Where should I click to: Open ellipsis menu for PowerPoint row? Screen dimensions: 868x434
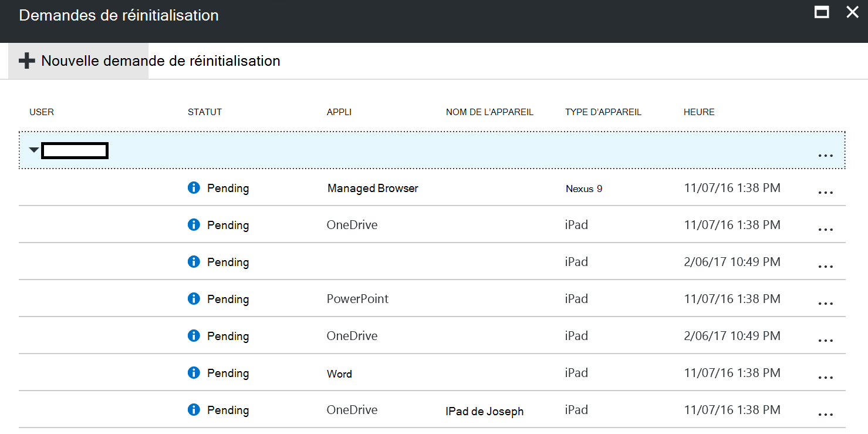pos(825,304)
